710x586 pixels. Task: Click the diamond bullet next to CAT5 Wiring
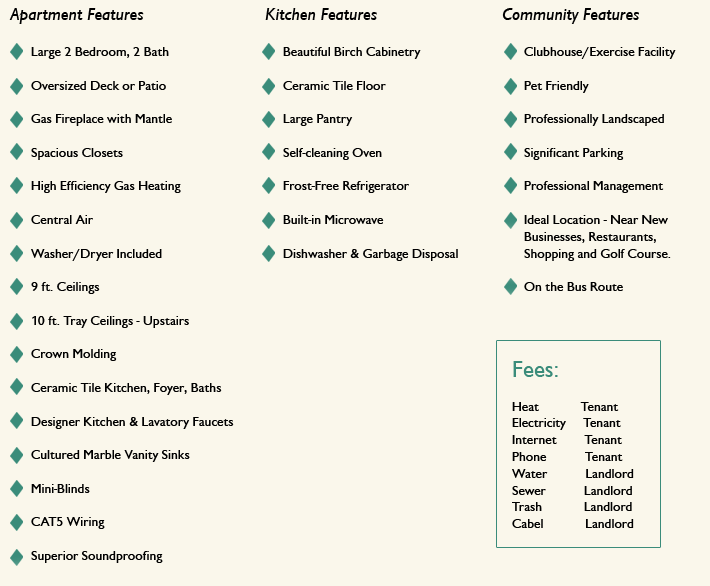pos(17,522)
